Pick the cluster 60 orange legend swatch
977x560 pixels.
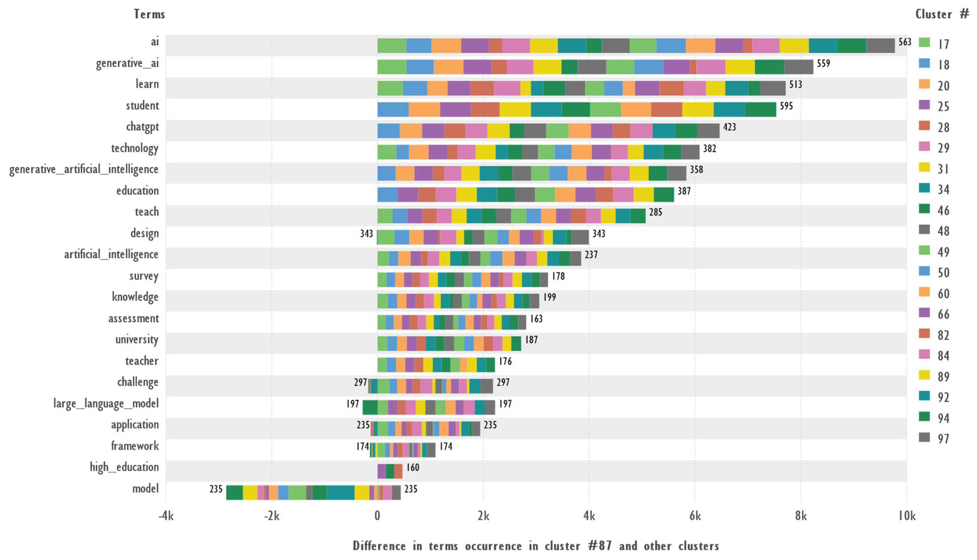click(924, 292)
